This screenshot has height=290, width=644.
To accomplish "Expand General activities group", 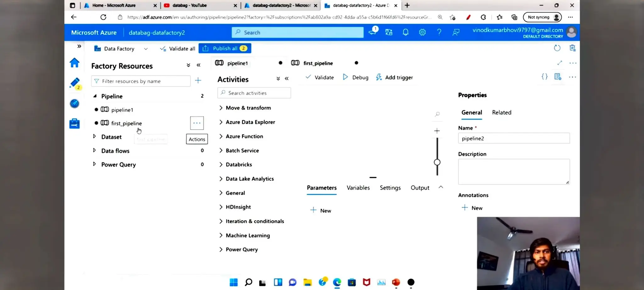I will (x=221, y=193).
